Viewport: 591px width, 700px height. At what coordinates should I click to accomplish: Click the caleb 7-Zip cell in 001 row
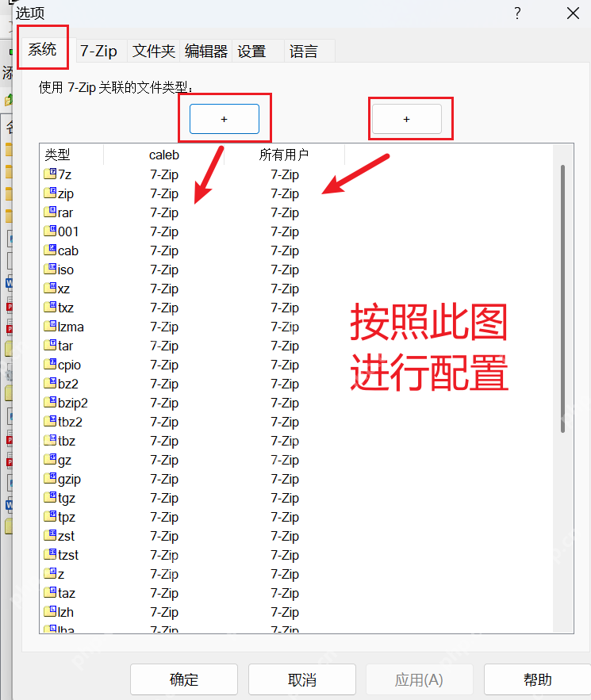tap(164, 231)
